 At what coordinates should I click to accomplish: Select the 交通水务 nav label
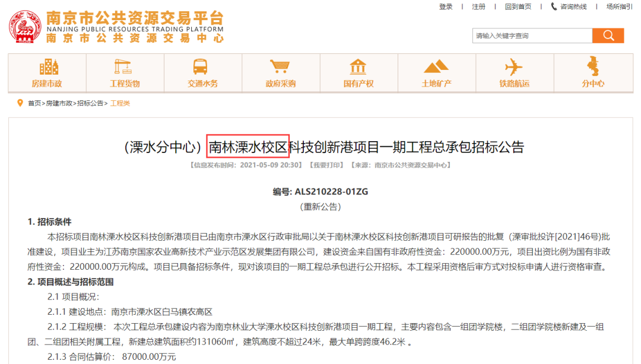click(202, 84)
